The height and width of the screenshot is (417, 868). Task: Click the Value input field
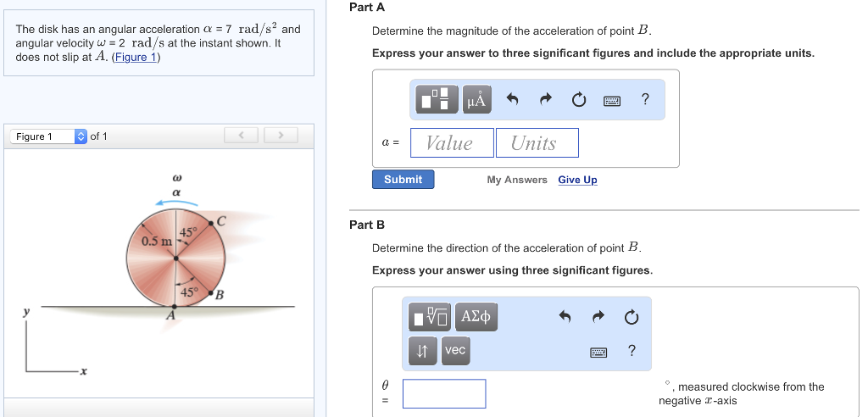(x=452, y=143)
